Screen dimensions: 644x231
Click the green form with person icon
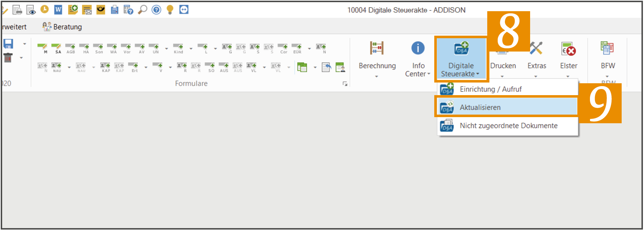click(340, 67)
